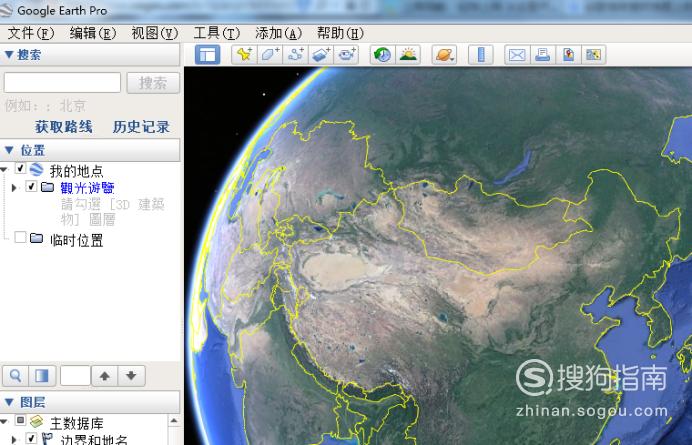Click the small text box beside up arrow
The height and width of the screenshot is (445, 692).
pyautogui.click(x=75, y=376)
